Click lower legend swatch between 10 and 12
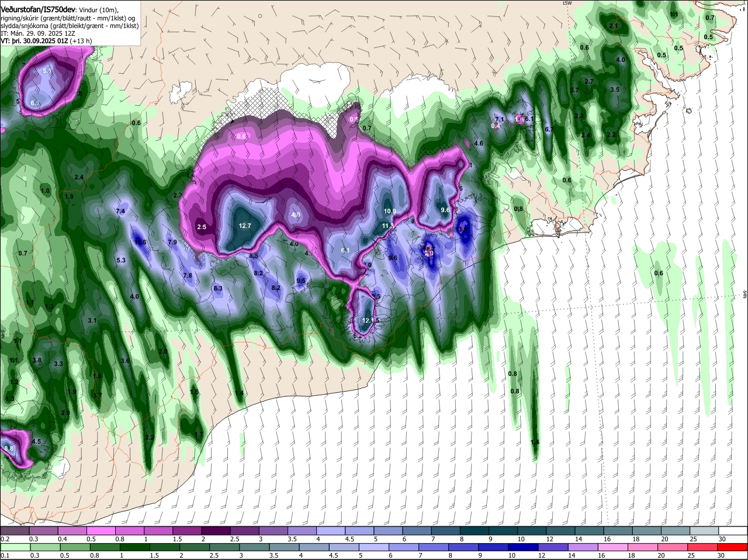This screenshot has height=560, width=748. point(522,547)
